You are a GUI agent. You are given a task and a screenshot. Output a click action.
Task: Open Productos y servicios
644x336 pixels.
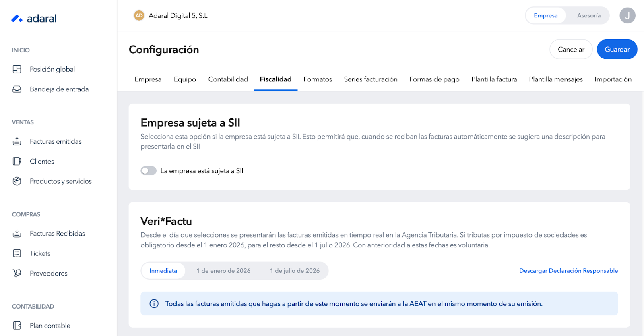coord(61,181)
